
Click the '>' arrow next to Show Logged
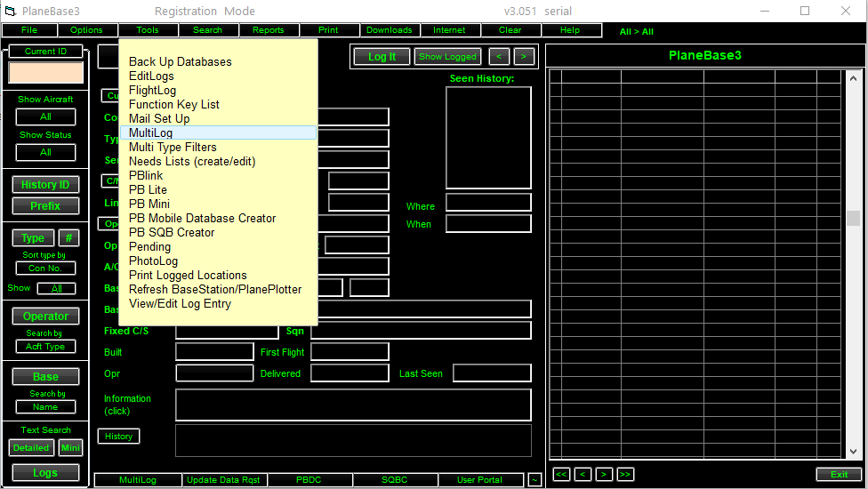(x=525, y=56)
